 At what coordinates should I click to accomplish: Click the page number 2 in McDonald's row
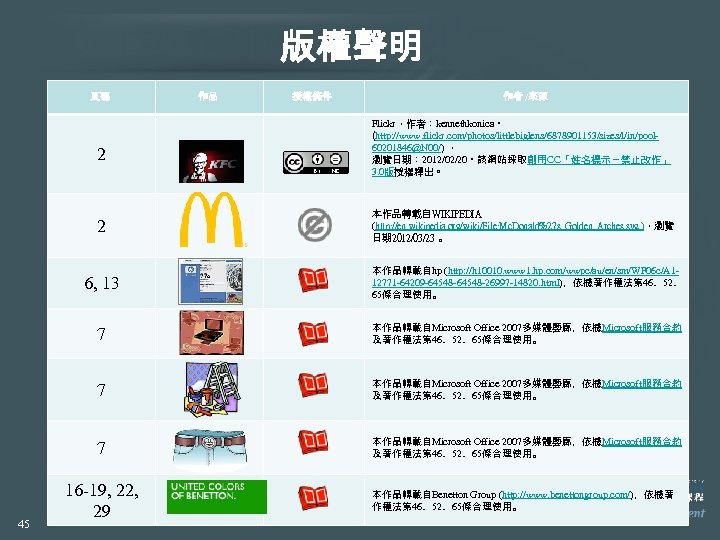click(x=101, y=226)
